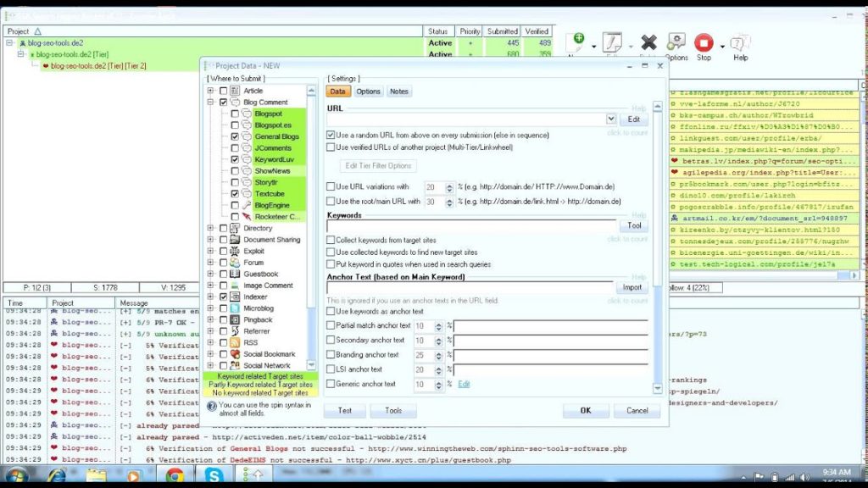
Task: Click the Delete X toolbar icon
Action: pos(648,42)
